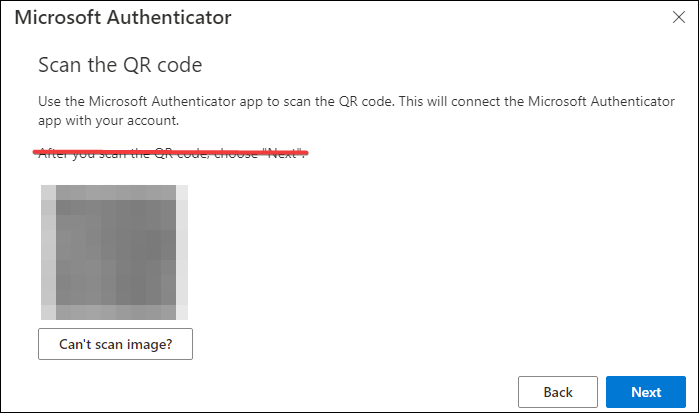
Task: Open the "Can't scan image?" option
Action: coord(115,344)
